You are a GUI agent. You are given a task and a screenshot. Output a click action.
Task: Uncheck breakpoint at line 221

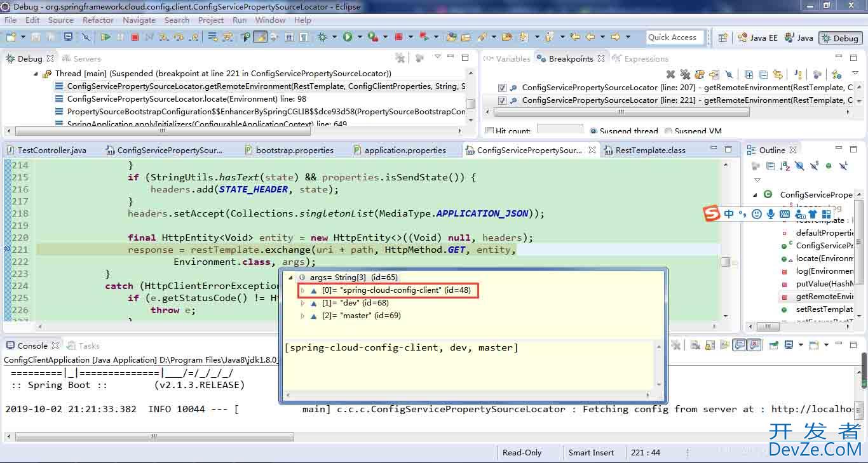tap(503, 100)
